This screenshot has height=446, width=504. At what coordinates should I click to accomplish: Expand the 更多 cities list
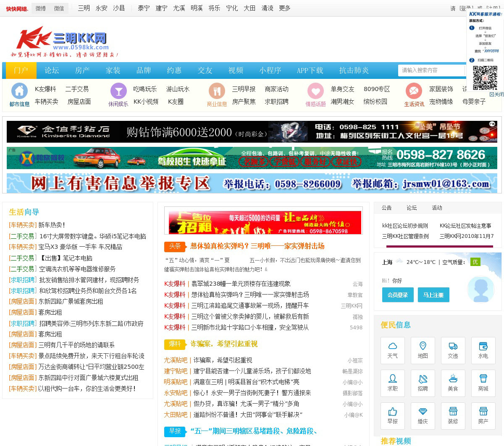click(284, 8)
